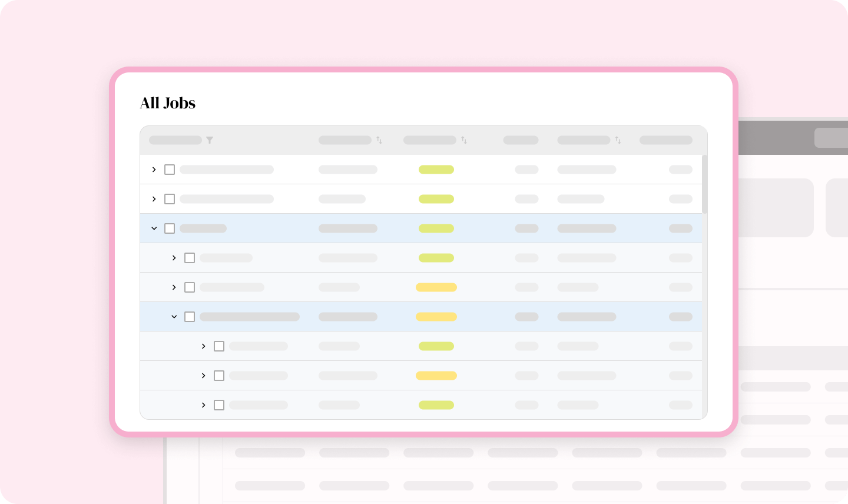Click the filter icon in the first column header
848x504 pixels.
[x=210, y=140]
